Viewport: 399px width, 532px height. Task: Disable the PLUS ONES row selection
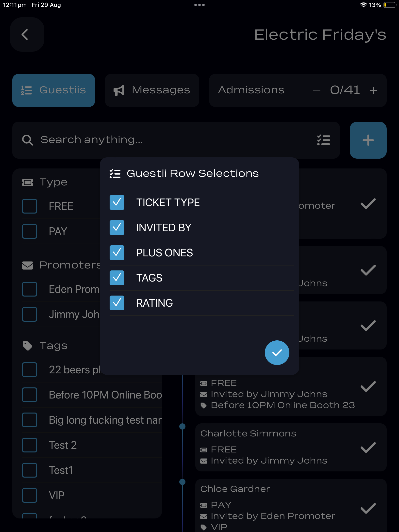117,253
